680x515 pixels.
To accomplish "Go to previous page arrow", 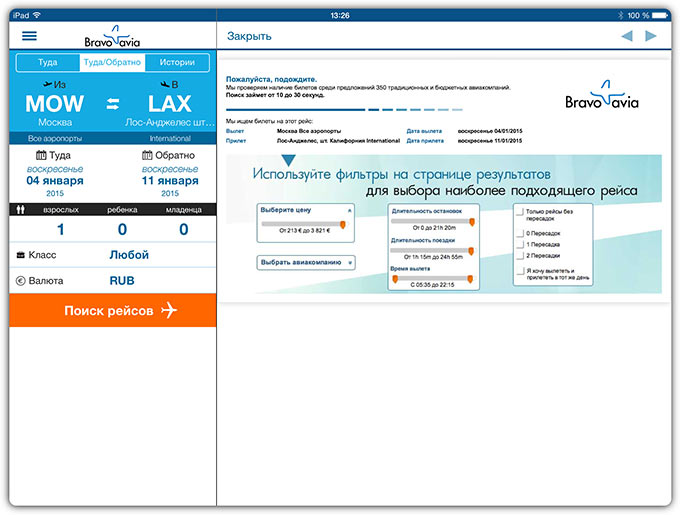I will [627, 36].
